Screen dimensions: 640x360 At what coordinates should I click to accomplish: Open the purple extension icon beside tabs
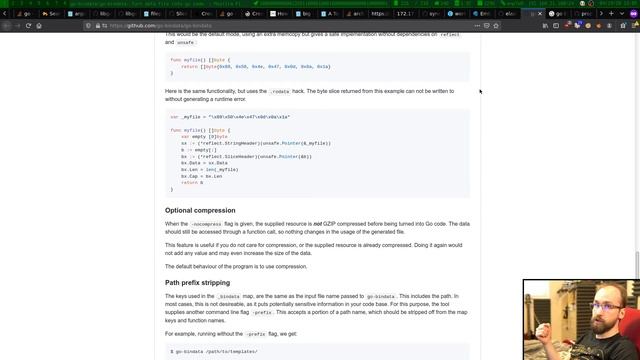pyautogui.click(x=633, y=13)
